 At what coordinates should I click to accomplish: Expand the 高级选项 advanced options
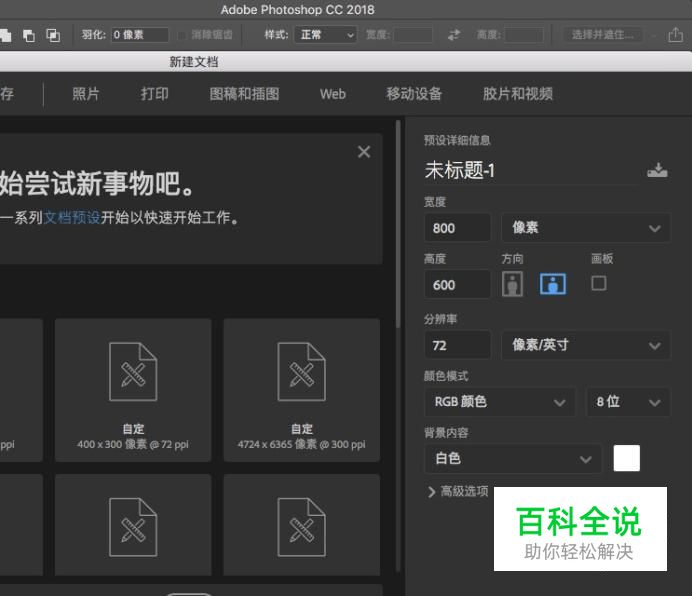[x=458, y=491]
